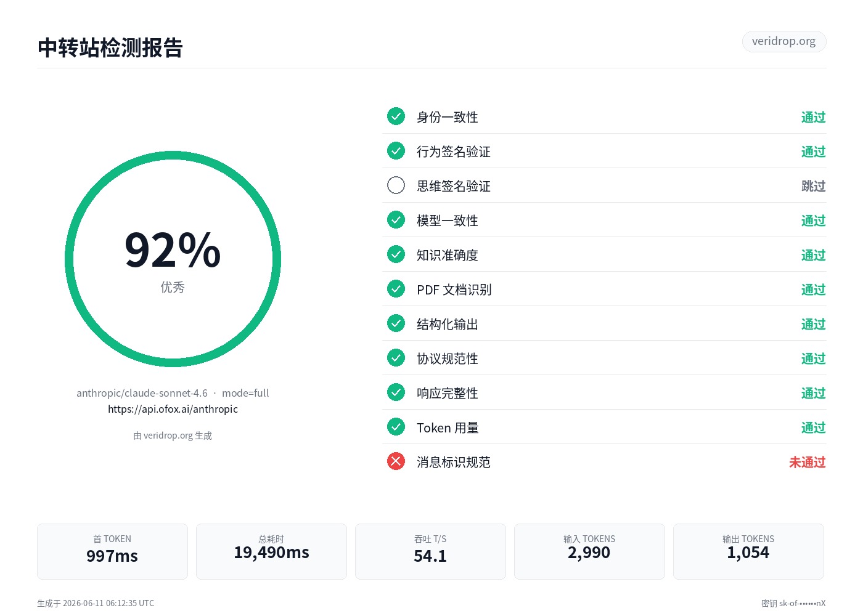This screenshot has width=863, height=616.
Task: Click the 未通过 status label
Action: pyautogui.click(x=807, y=462)
